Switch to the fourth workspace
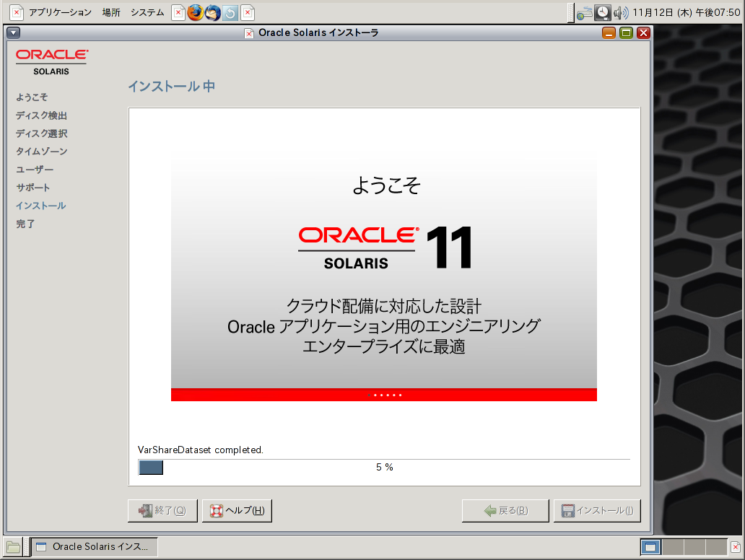The height and width of the screenshot is (560, 745). (x=716, y=547)
